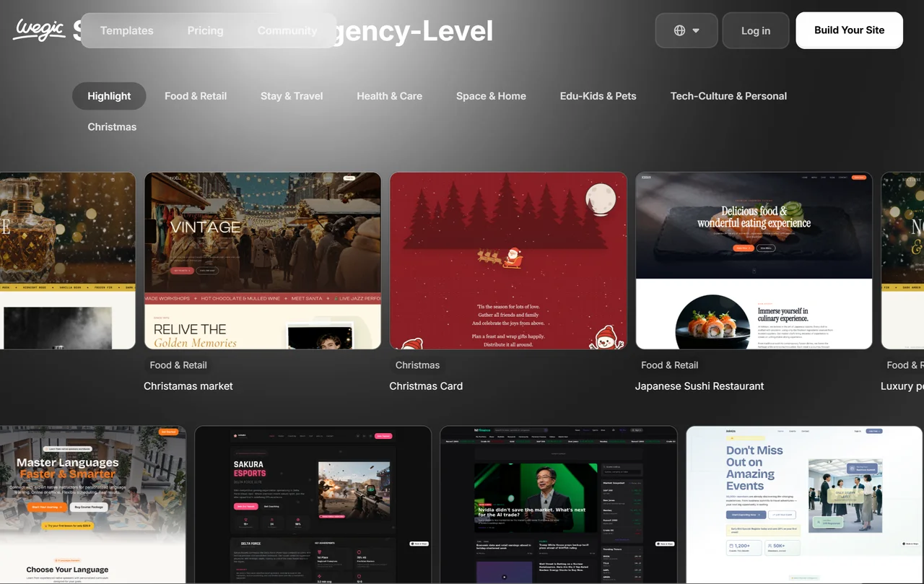Switch to Tech-Culture & Personal templates
This screenshot has height=584, width=924.
[728, 95]
